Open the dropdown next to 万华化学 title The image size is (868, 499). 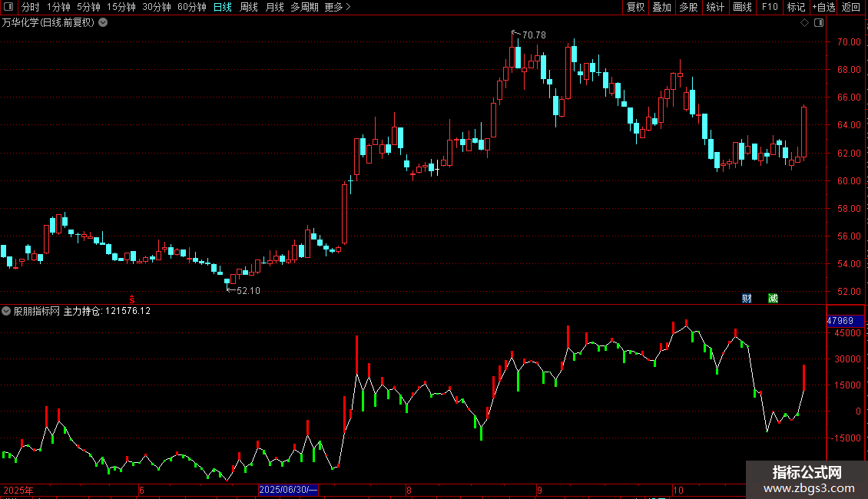tap(103, 23)
